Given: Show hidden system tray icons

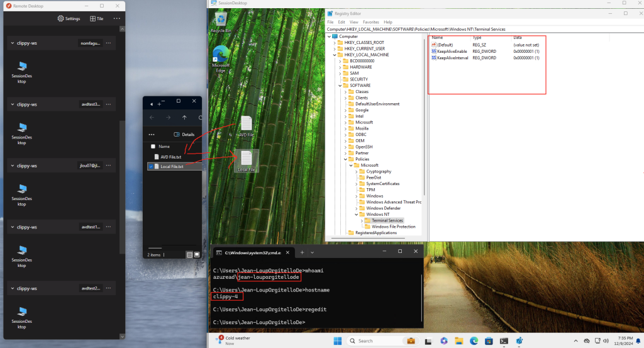Looking at the screenshot, I should pos(576,340).
